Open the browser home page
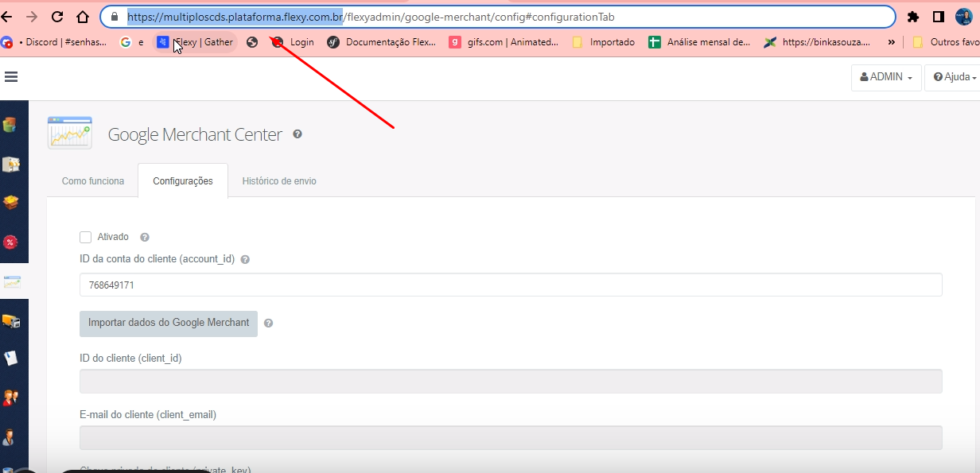This screenshot has height=473, width=980. click(x=83, y=17)
